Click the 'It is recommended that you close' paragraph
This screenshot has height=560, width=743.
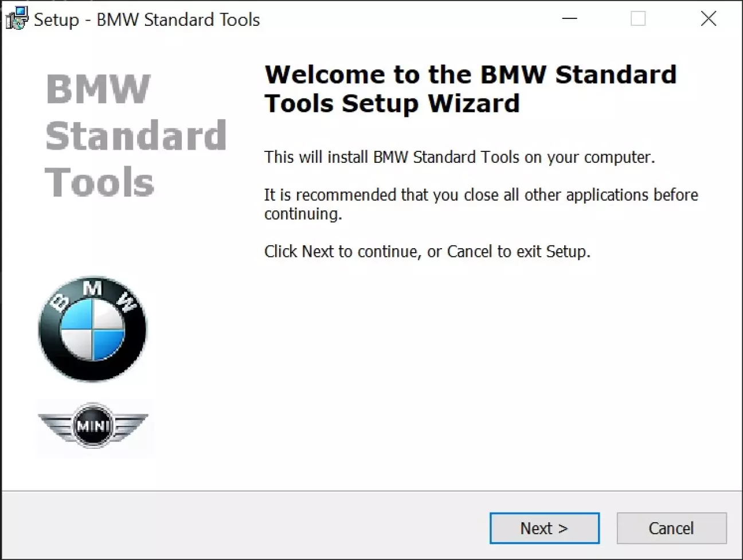481,204
